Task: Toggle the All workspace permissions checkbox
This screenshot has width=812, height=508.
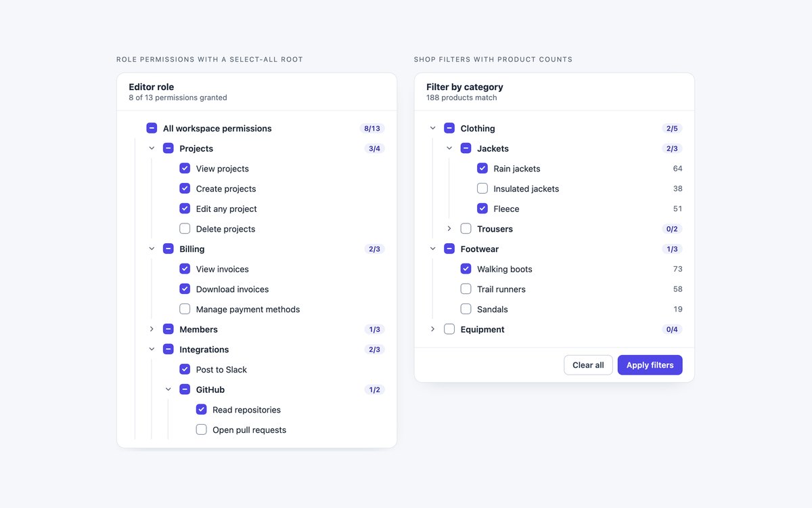Action: [152, 128]
